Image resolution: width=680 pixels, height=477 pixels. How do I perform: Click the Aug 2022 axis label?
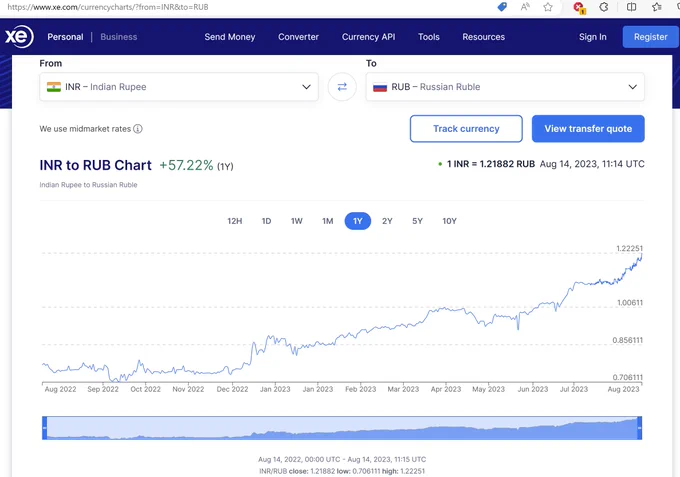pyautogui.click(x=60, y=389)
